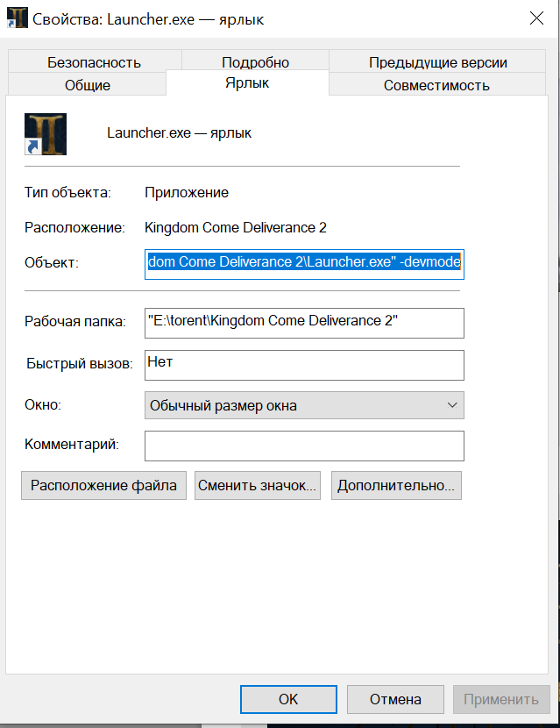Open the Подробно tab
The height and width of the screenshot is (728, 560).
click(x=255, y=61)
